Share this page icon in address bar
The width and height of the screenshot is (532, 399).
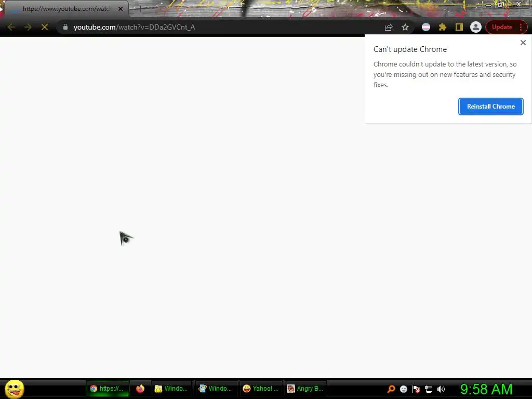coord(389,27)
